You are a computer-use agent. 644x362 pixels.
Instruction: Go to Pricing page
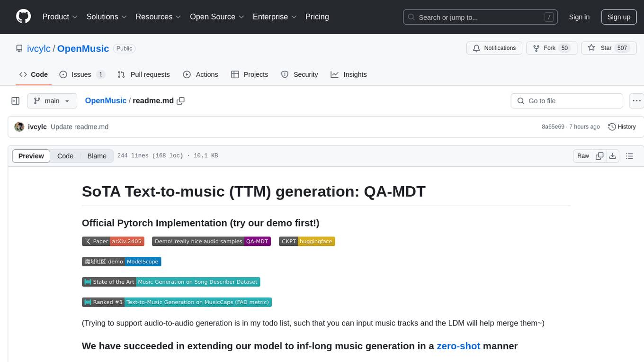(317, 17)
